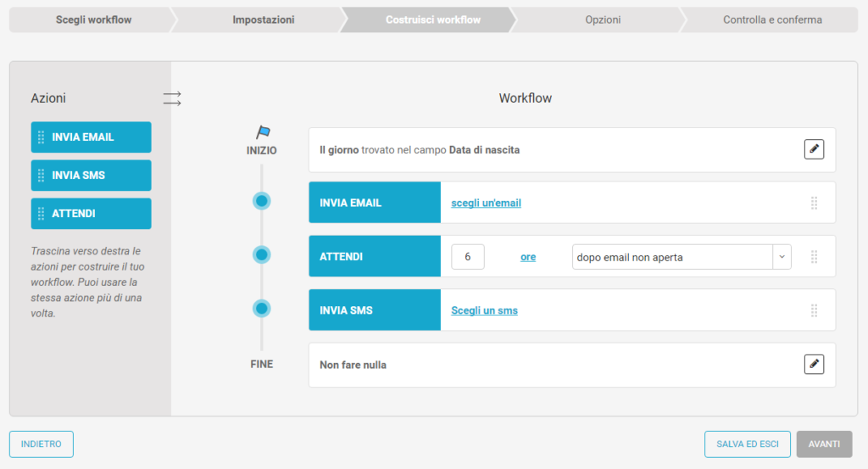Click drag handle on Attendi workflow row
The height and width of the screenshot is (469, 868).
[814, 256]
